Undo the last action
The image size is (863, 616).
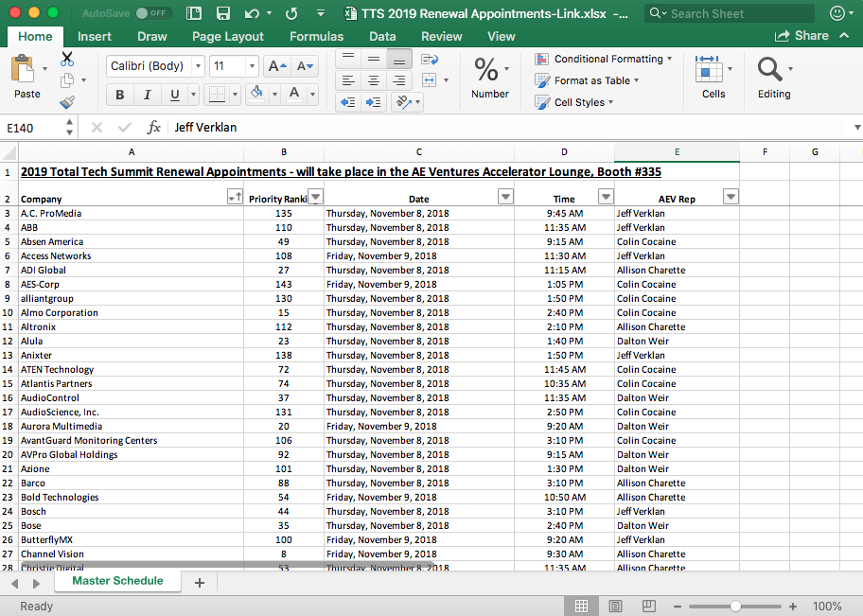(x=252, y=13)
